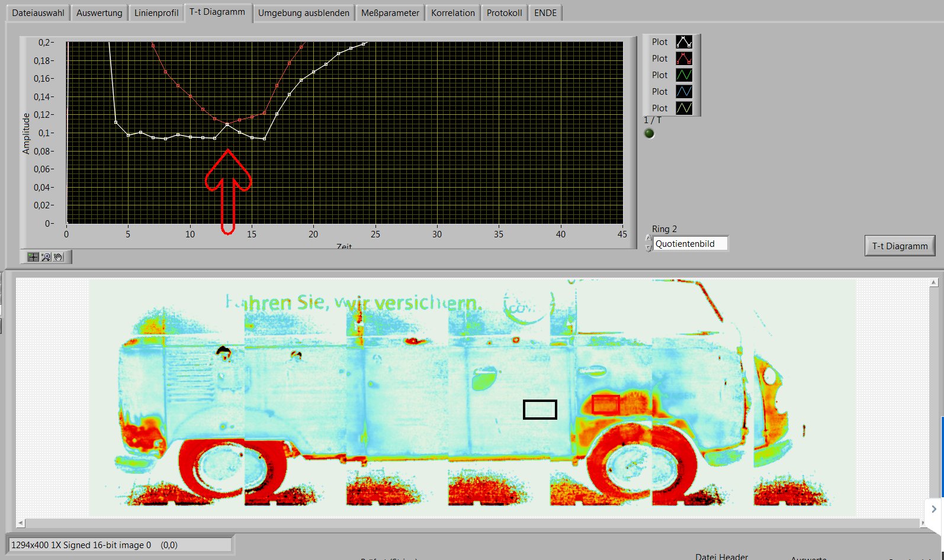The height and width of the screenshot is (560, 944).
Task: Click the x-axis tick value "25"
Action: tap(375, 234)
